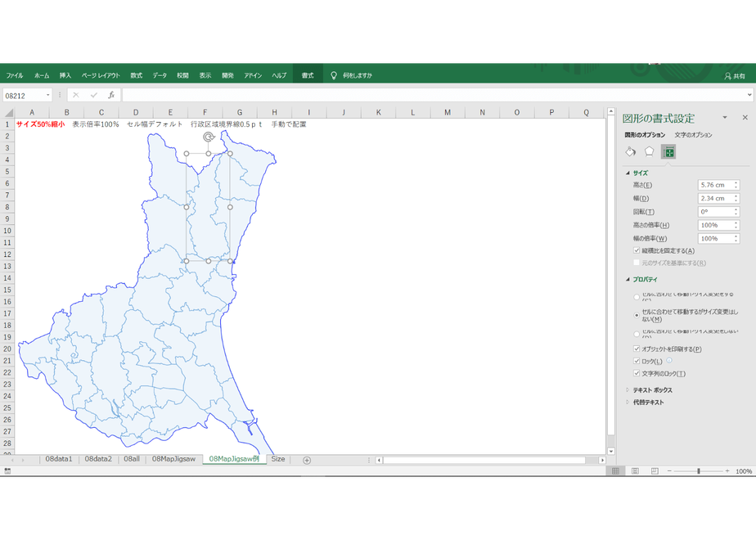Click the 何をしますか search box

point(358,75)
